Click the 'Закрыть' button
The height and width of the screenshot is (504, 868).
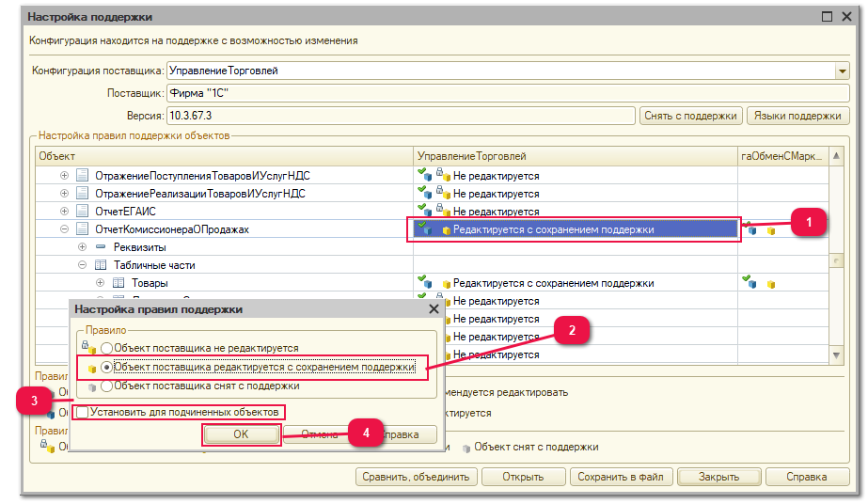coord(718,477)
